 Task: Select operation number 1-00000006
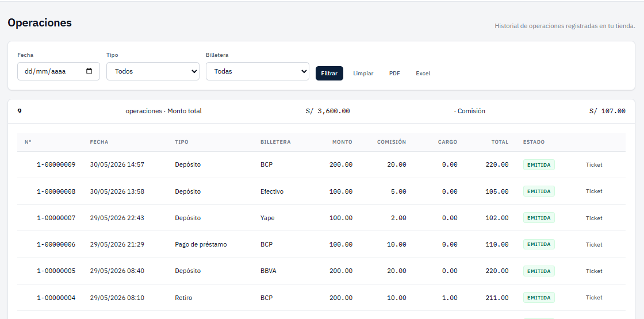coord(56,244)
